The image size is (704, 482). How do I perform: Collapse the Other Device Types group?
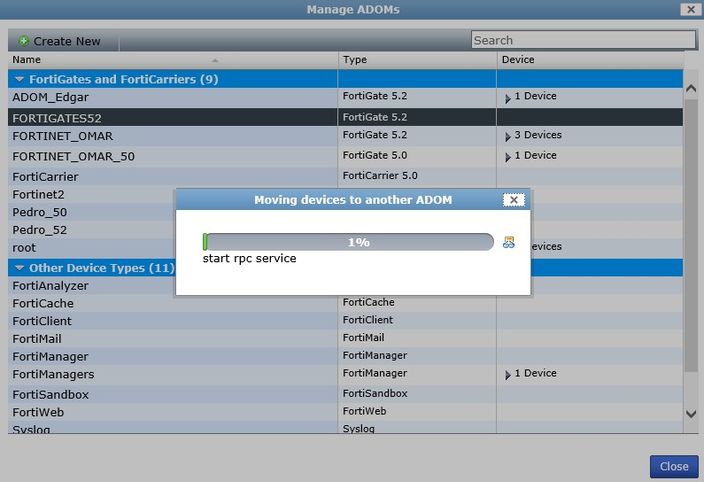(19, 268)
